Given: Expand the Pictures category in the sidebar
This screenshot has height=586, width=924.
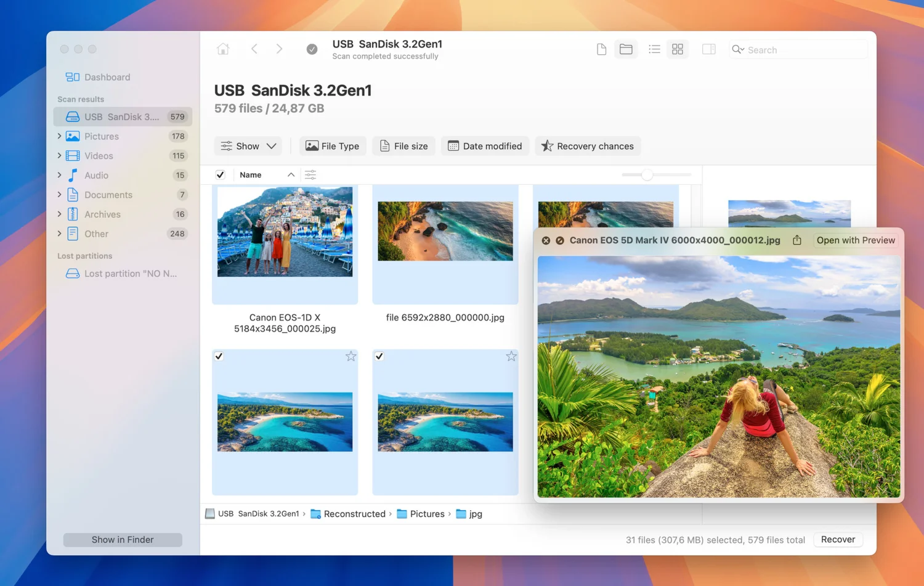Looking at the screenshot, I should [60, 136].
